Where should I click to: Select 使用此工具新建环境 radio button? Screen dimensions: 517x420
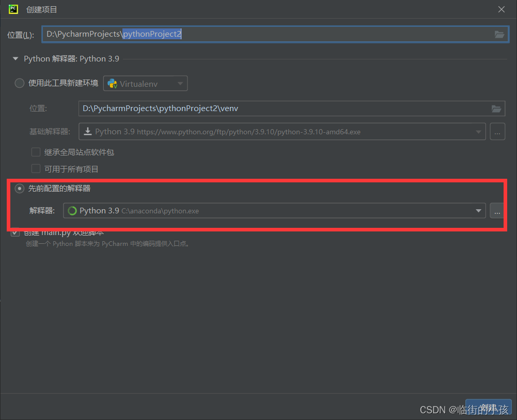[x=20, y=83]
